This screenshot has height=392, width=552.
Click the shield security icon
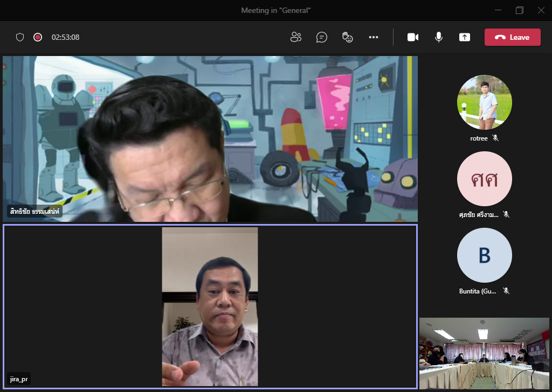pyautogui.click(x=20, y=37)
